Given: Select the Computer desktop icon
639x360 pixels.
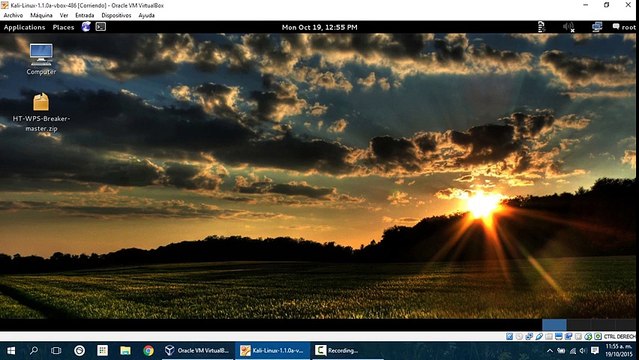Looking at the screenshot, I should coord(41,59).
